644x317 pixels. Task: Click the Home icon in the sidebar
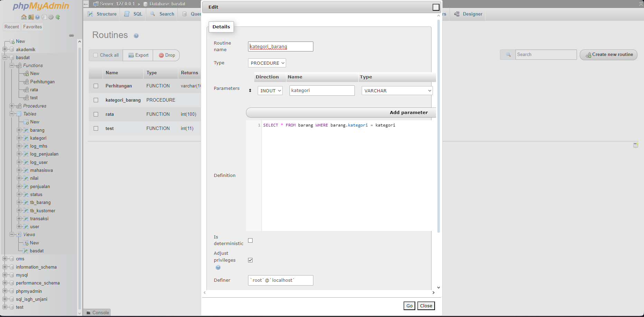pos(23,17)
